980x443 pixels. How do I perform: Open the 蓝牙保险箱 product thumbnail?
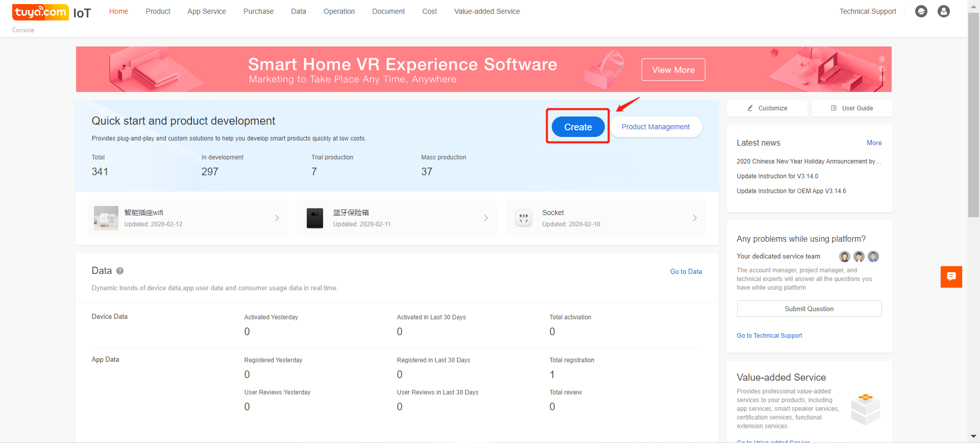[314, 218]
